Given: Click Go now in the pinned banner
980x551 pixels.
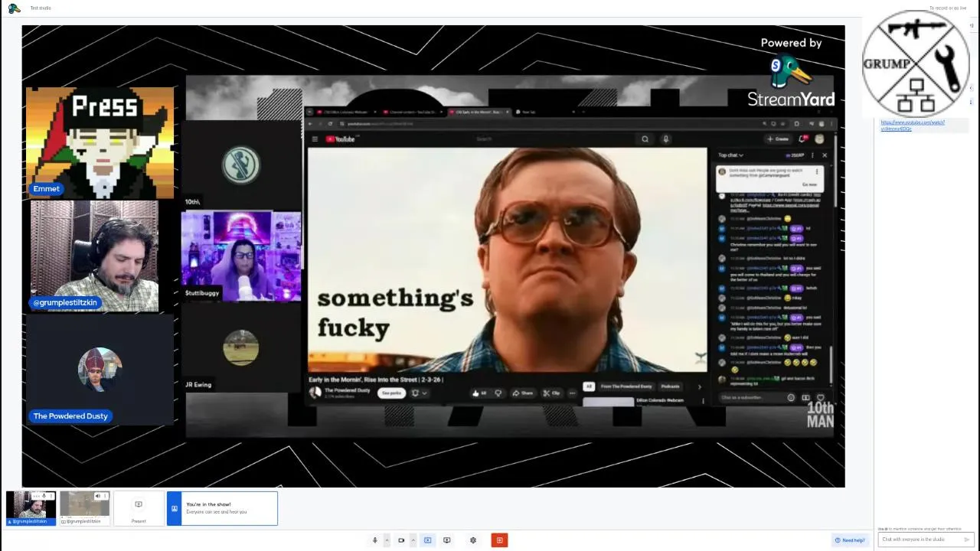Looking at the screenshot, I should [x=809, y=184].
